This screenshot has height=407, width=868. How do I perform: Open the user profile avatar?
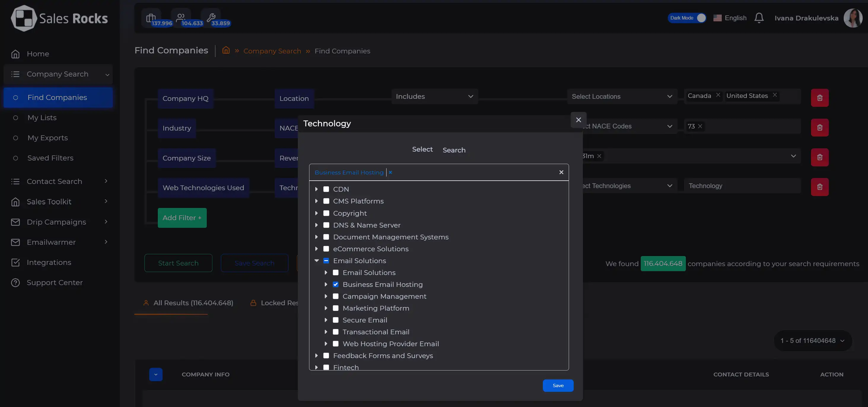pyautogui.click(x=853, y=18)
